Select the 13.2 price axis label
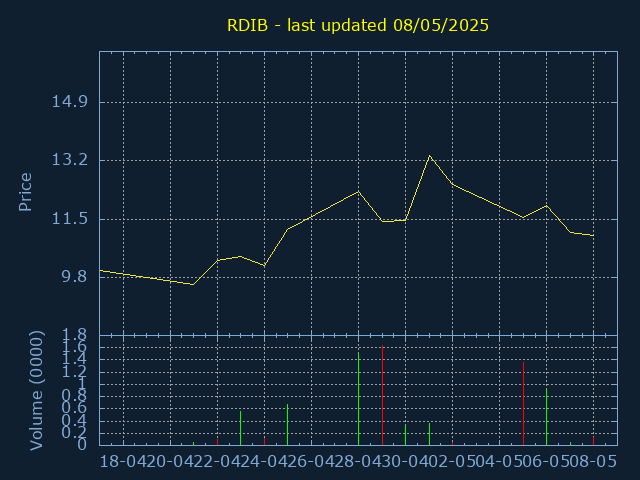Viewport: 640px width, 480px height. pyautogui.click(x=70, y=160)
